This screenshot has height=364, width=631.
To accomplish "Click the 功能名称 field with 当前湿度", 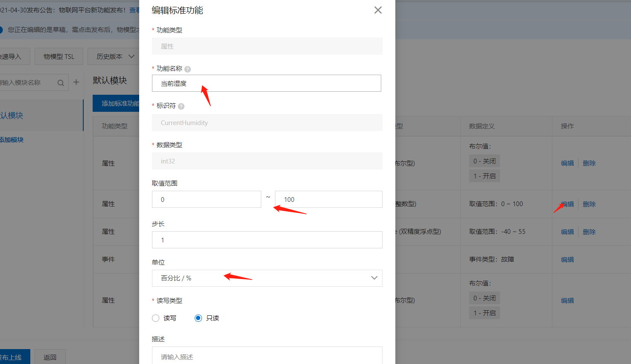I will click(x=266, y=83).
